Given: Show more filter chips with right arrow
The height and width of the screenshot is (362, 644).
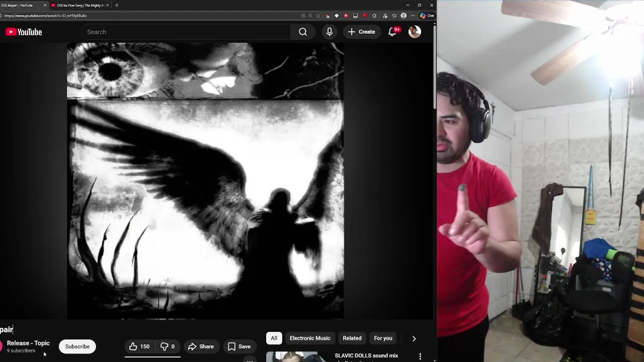Looking at the screenshot, I should pos(414,338).
